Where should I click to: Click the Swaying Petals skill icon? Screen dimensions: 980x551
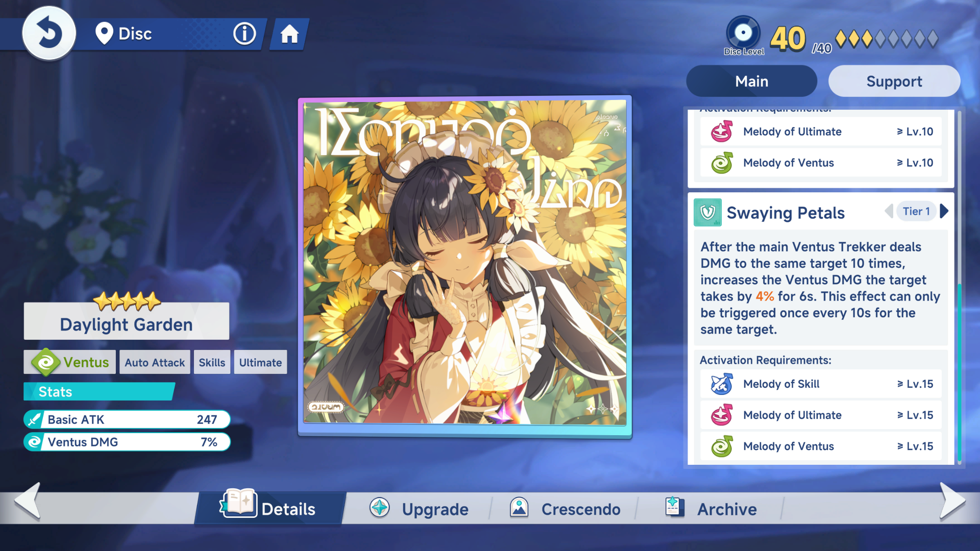[707, 212]
